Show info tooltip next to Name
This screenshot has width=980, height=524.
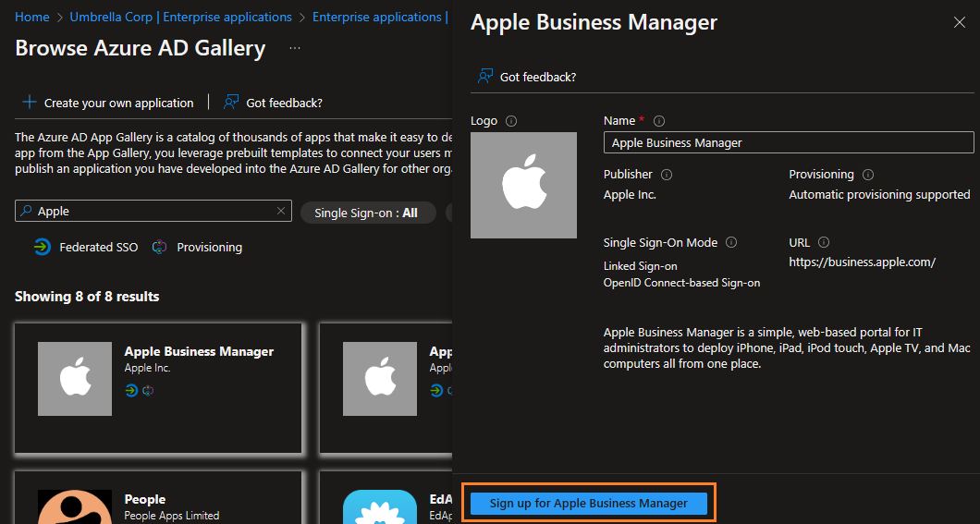[x=659, y=121]
